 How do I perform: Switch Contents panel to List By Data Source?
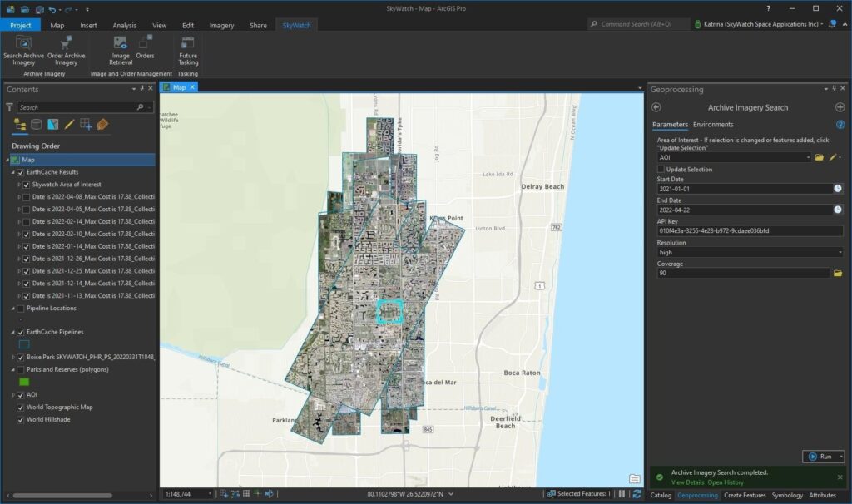click(37, 124)
